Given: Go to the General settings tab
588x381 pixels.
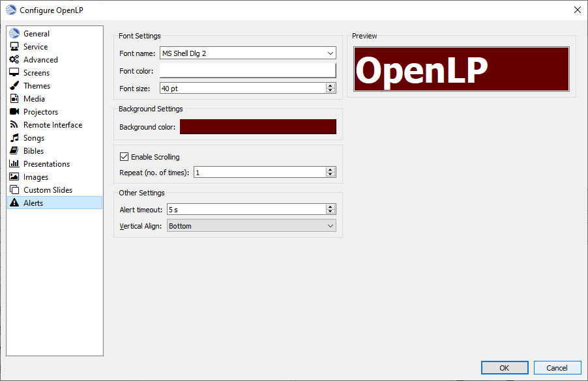Looking at the screenshot, I should pyautogui.click(x=54, y=33).
